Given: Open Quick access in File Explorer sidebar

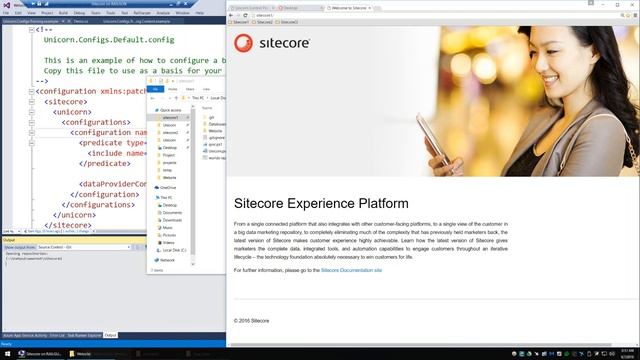Looking at the screenshot, I should click(168, 110).
